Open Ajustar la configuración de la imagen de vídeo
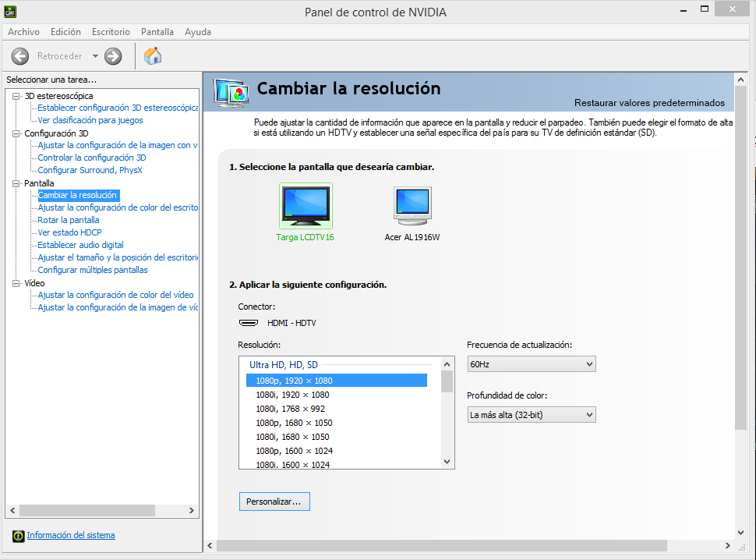The width and height of the screenshot is (756, 560). click(x=118, y=308)
